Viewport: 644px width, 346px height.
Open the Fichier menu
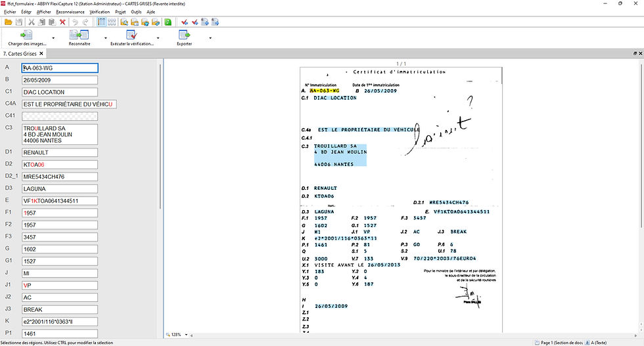tap(10, 12)
